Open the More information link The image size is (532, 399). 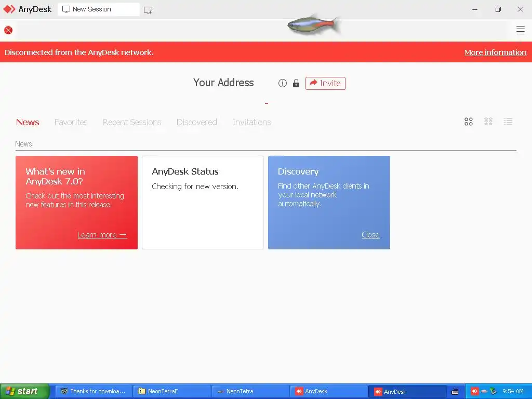[495, 52]
